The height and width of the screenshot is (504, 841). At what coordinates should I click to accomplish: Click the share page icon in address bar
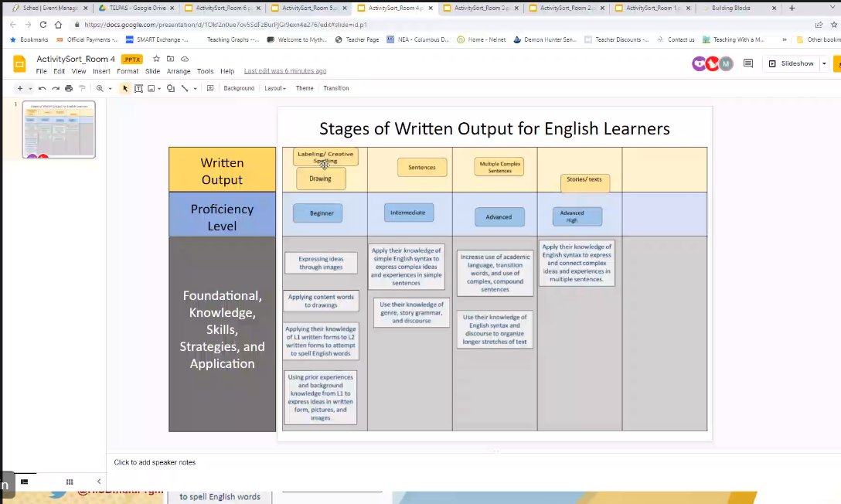819,25
